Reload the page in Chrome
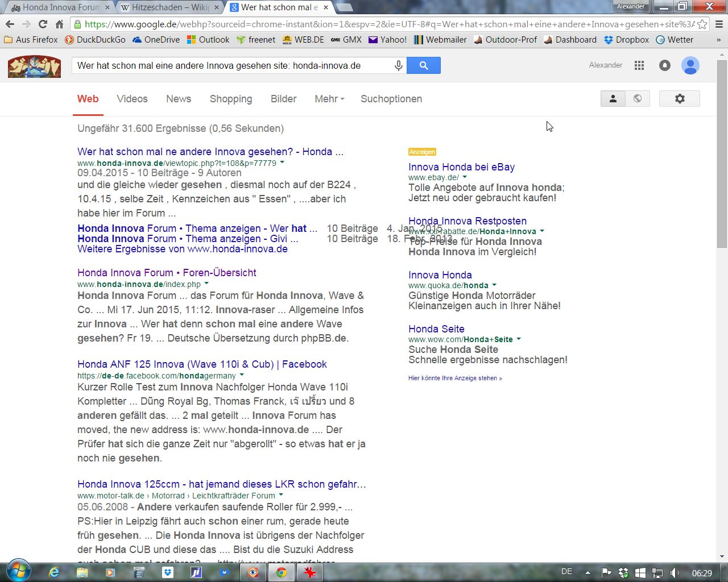Image resolution: width=728 pixels, height=582 pixels. click(43, 24)
